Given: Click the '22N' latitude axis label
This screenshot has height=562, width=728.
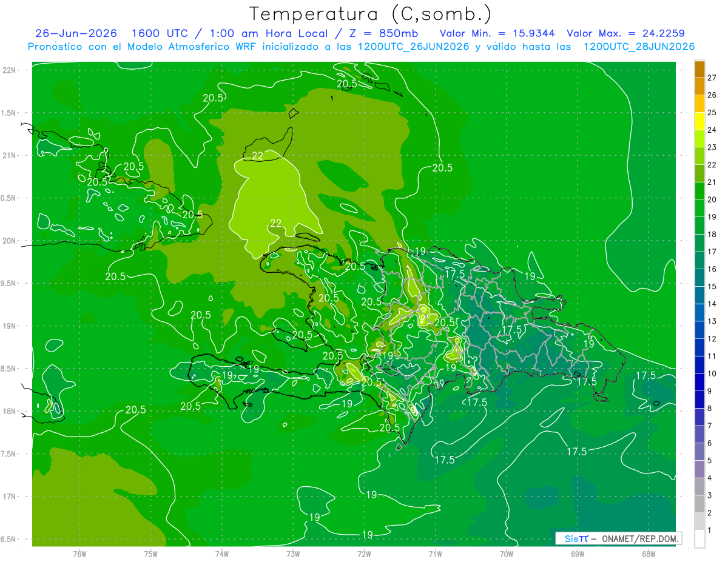Looking at the screenshot, I should click(10, 70).
